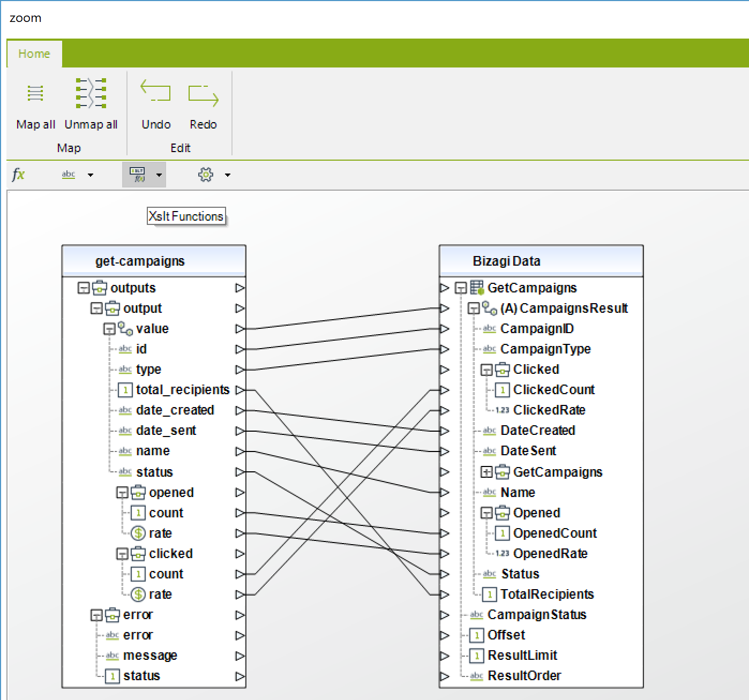Click the Map all icon
The image size is (749, 700).
click(x=35, y=93)
